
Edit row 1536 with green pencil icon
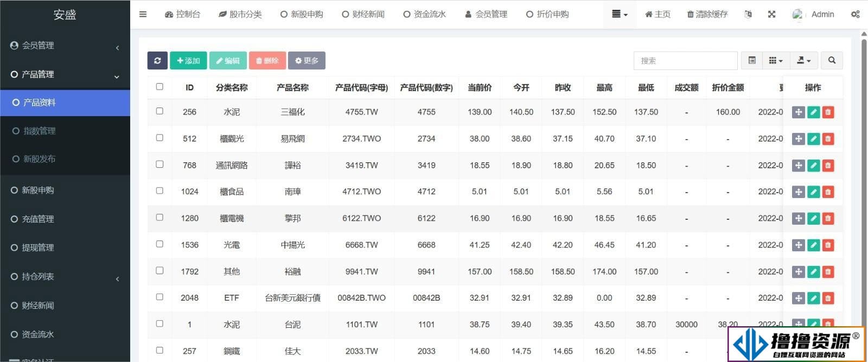point(813,245)
